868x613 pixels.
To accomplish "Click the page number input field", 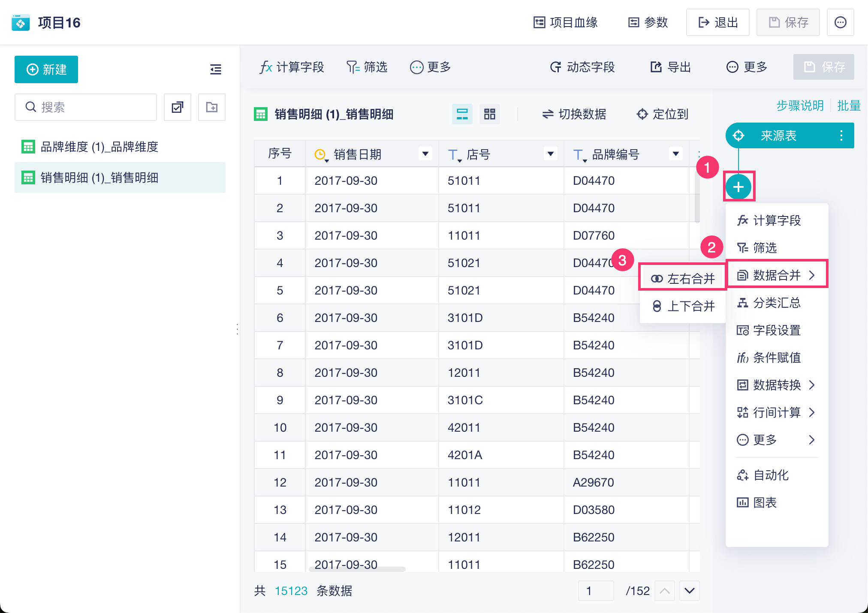I will coord(596,591).
